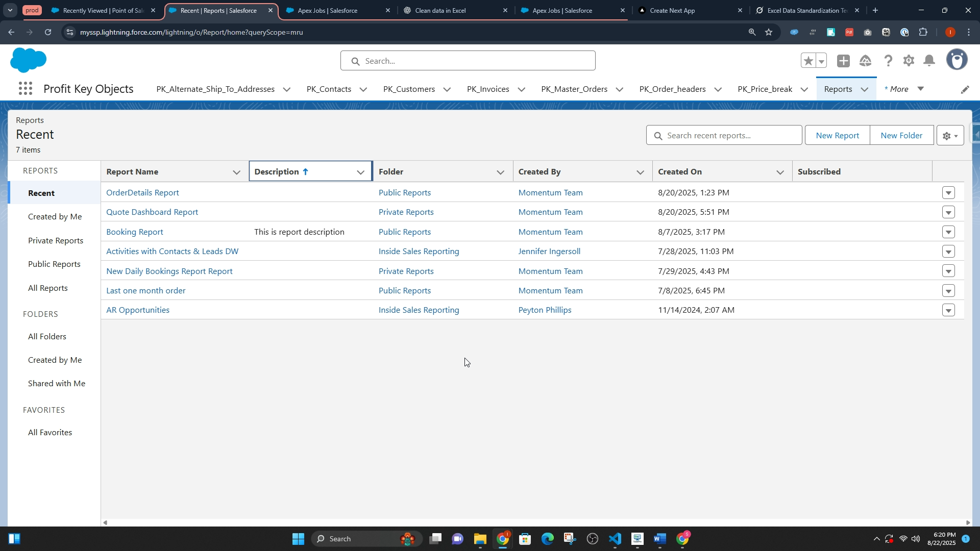
Task: Open the App Launcher grid icon
Action: pos(26,89)
